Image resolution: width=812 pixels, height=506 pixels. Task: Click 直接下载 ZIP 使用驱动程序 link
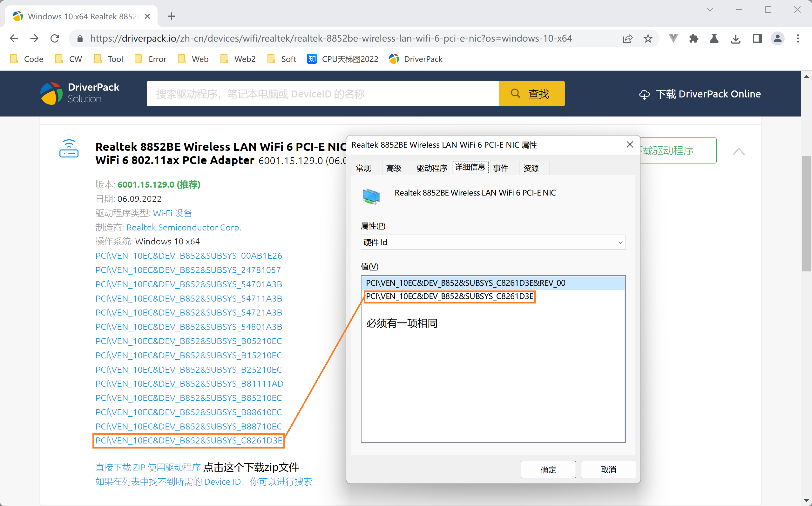pyautogui.click(x=148, y=467)
